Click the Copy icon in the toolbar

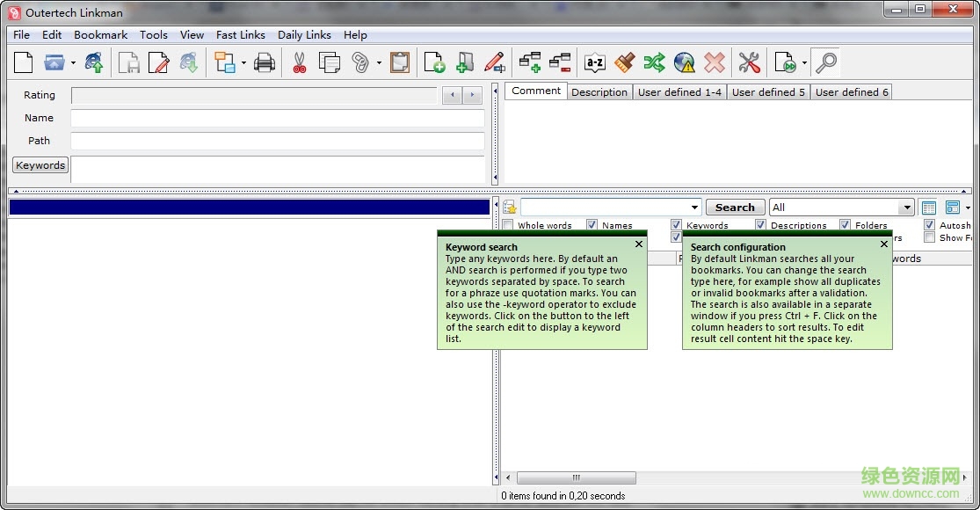click(330, 62)
